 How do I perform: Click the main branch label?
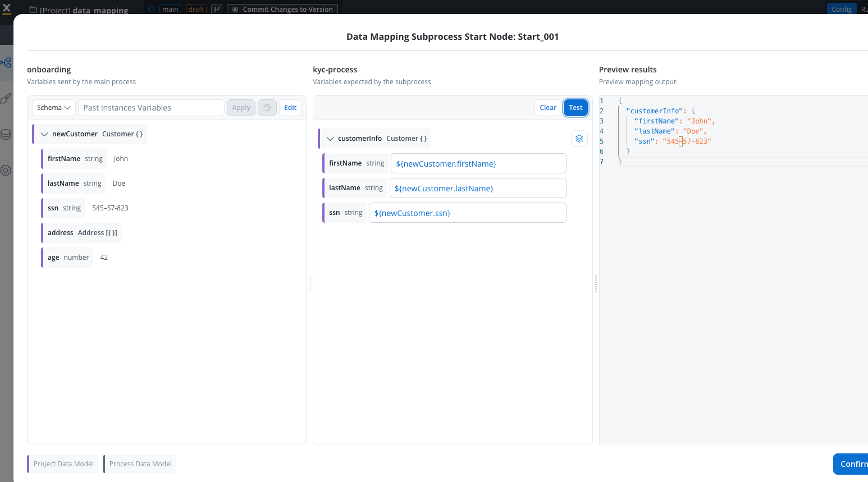(170, 9)
